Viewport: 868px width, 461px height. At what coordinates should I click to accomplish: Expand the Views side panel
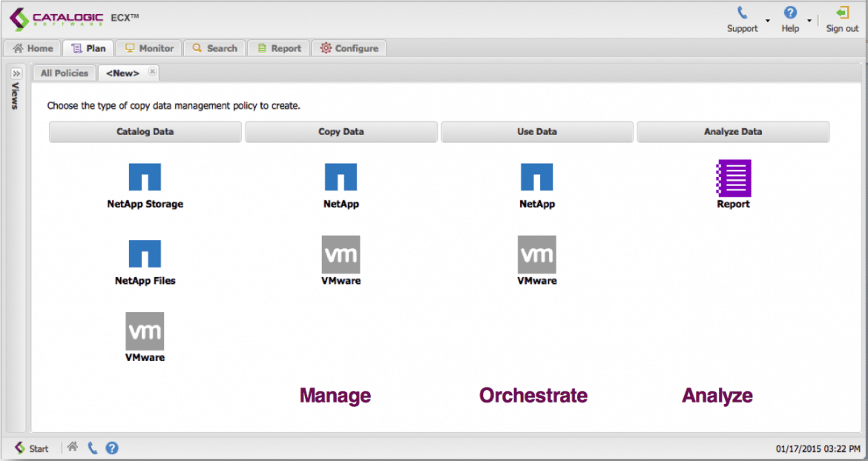16,73
